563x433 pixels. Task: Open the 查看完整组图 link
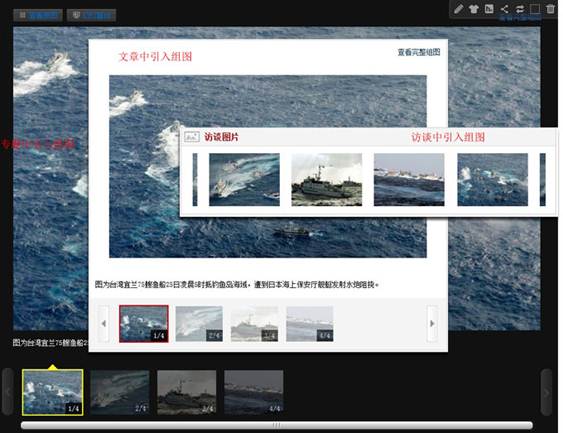[419, 52]
